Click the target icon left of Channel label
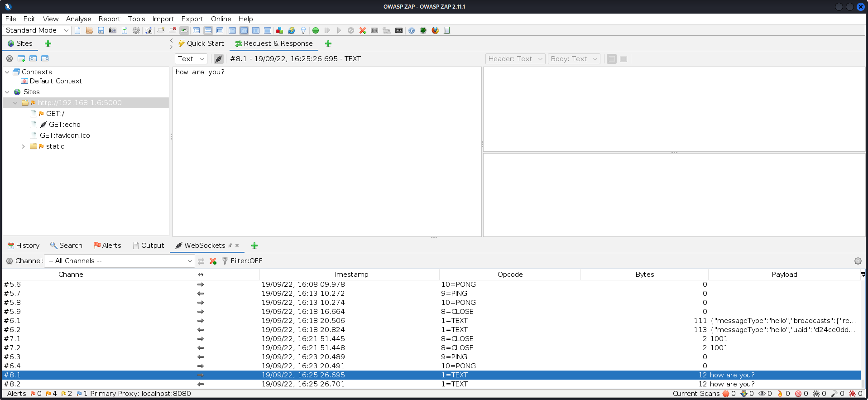 10,261
